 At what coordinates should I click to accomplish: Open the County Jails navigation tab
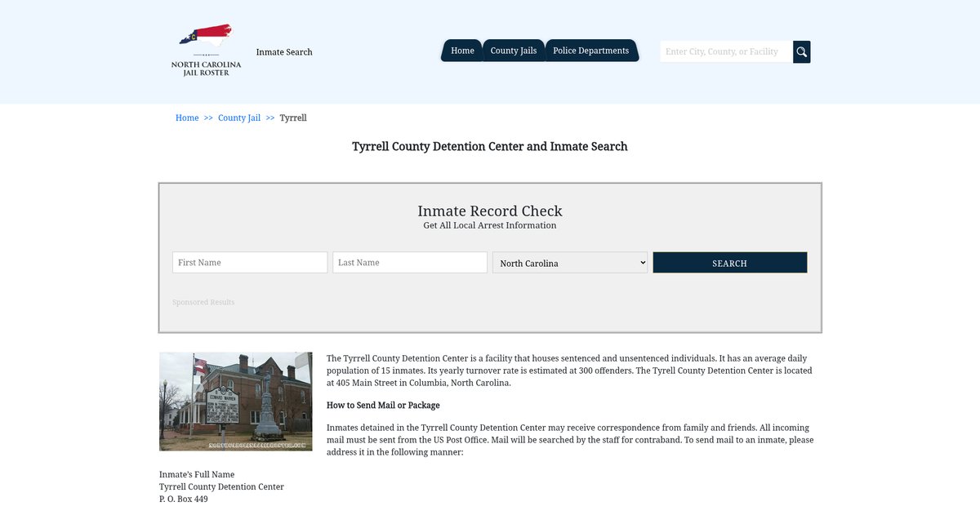coord(513,51)
